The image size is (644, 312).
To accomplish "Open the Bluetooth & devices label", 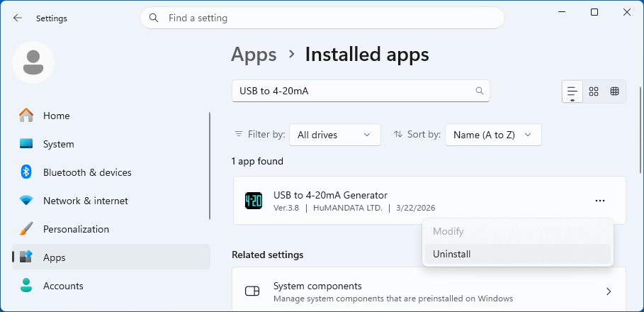I will pyautogui.click(x=87, y=172).
